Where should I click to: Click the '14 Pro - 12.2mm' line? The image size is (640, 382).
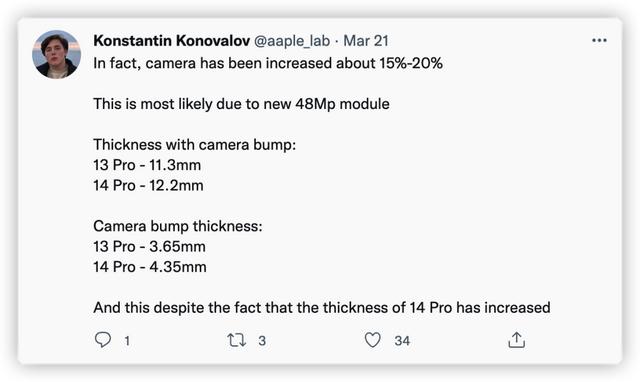click(148, 186)
